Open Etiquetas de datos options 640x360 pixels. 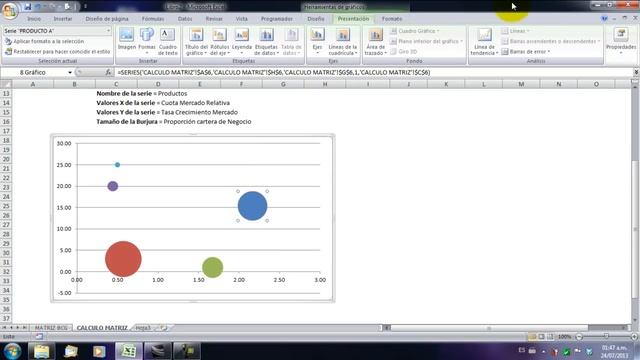tap(266, 42)
